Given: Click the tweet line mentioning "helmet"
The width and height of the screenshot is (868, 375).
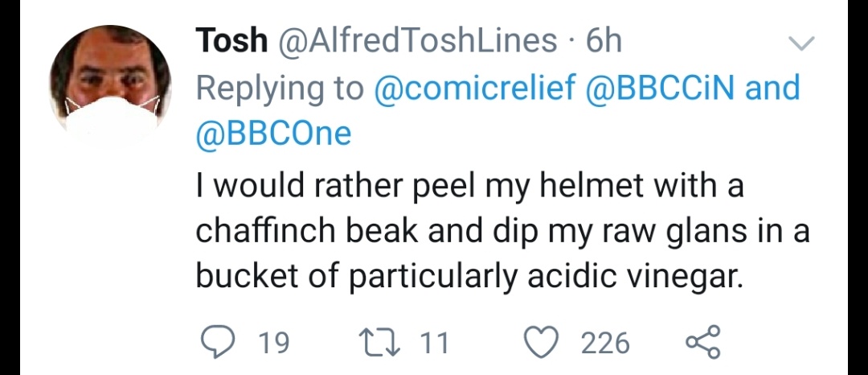Looking at the screenshot, I should [469, 187].
